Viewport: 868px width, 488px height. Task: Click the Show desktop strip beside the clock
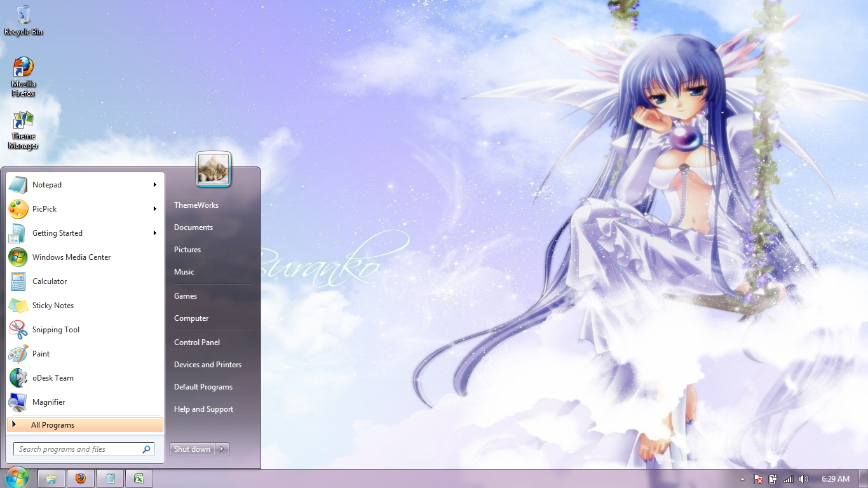[x=863, y=478]
